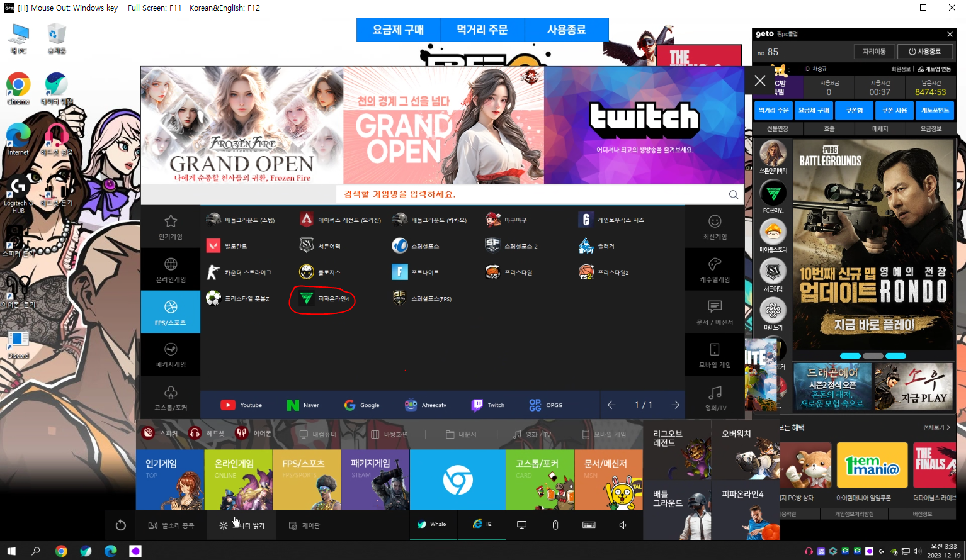This screenshot has height=560, width=966.
Task: Click 자리이동 in the geto panel
Action: (874, 52)
